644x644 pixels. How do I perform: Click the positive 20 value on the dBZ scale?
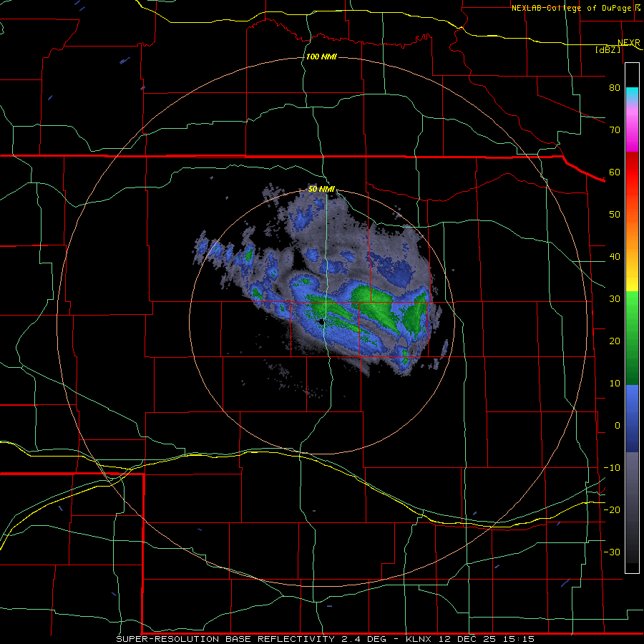[x=615, y=341]
